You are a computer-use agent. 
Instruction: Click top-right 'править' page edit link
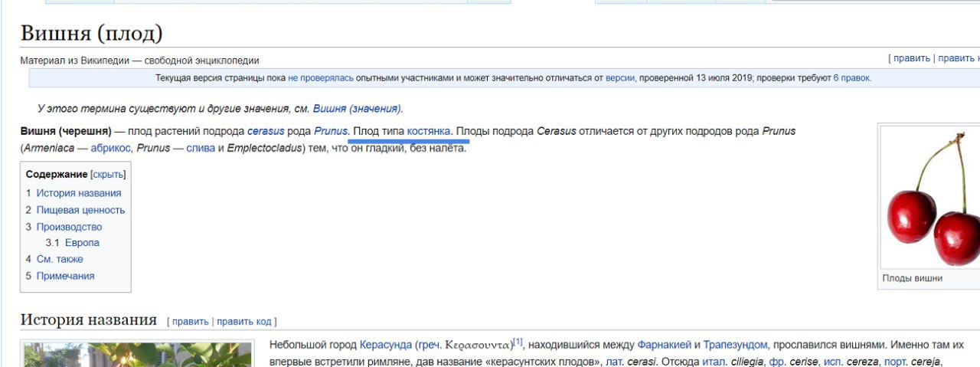pyautogui.click(x=911, y=58)
